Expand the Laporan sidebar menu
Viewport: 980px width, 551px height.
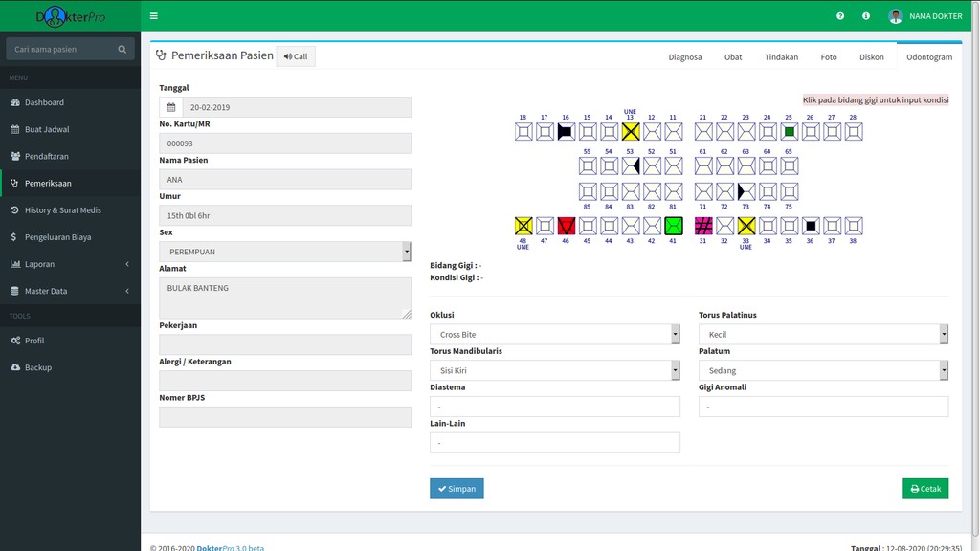pos(70,264)
